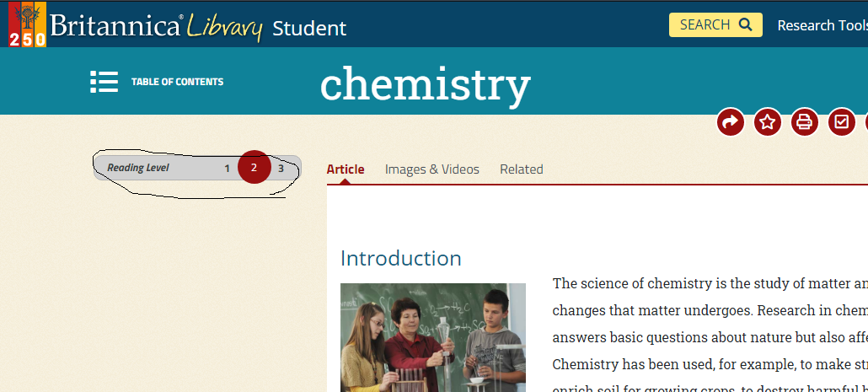
Task: Open the Related tab
Action: tap(522, 169)
